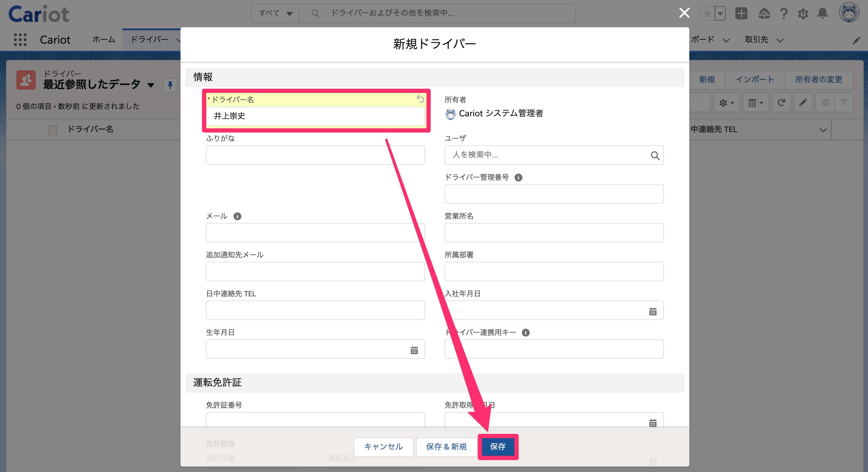Image resolution: width=868 pixels, height=472 pixels.
Task: Click the chart icon in list toolbar
Action: [825, 103]
